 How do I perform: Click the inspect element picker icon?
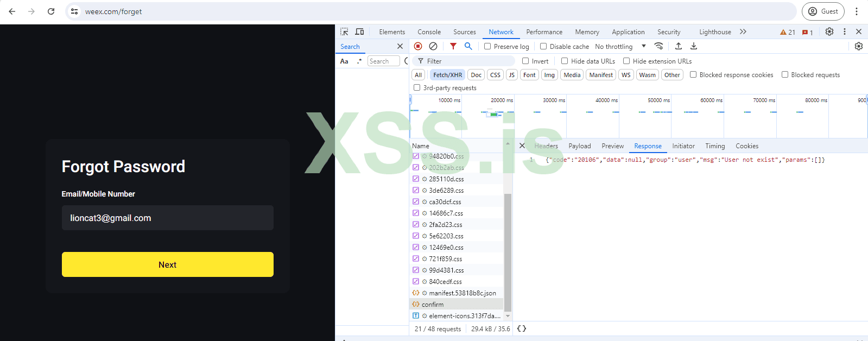pyautogui.click(x=344, y=32)
